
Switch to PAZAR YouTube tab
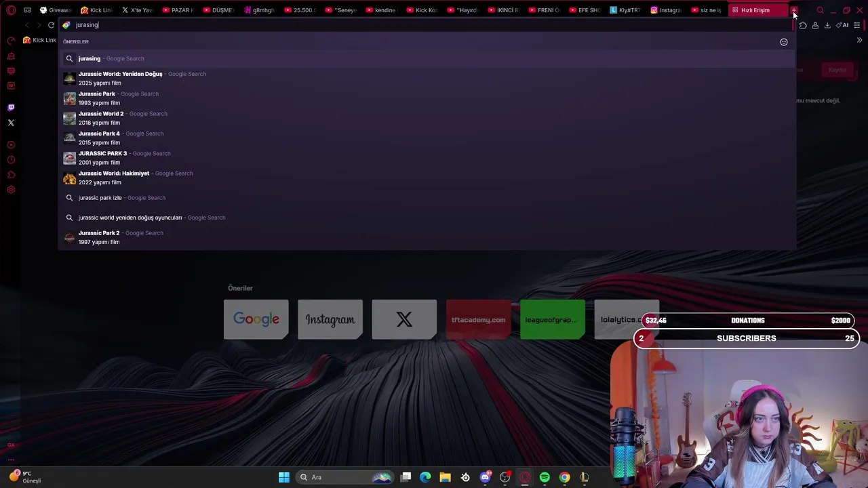pos(178,10)
